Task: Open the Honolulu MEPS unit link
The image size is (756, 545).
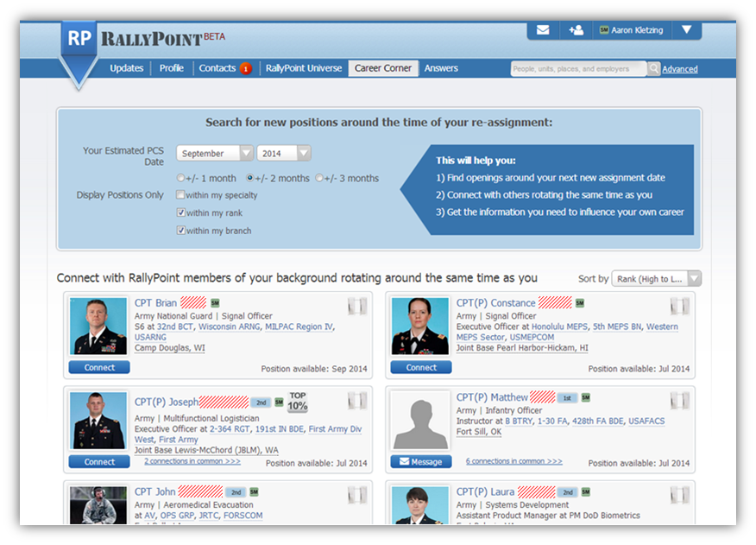Action: 559,326
